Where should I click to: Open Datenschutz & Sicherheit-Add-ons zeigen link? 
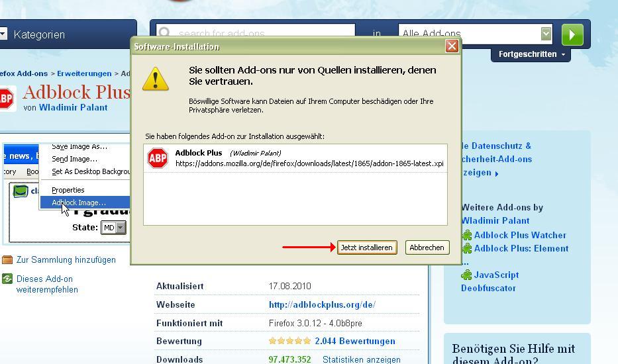(x=497, y=159)
